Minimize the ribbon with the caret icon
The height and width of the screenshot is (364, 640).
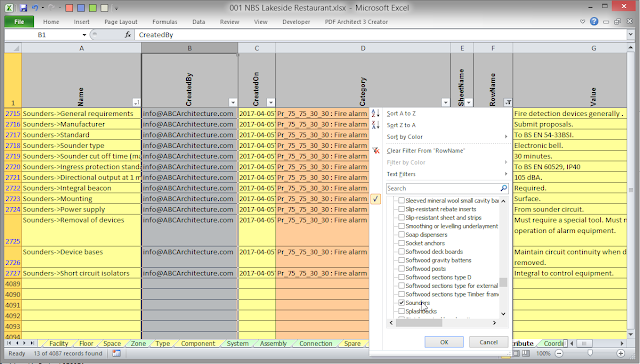tap(582, 22)
